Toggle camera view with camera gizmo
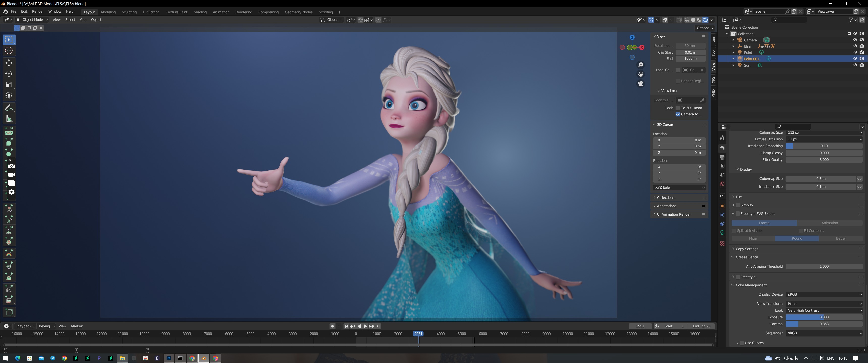Viewport: 868px width, 363px height. [641, 83]
